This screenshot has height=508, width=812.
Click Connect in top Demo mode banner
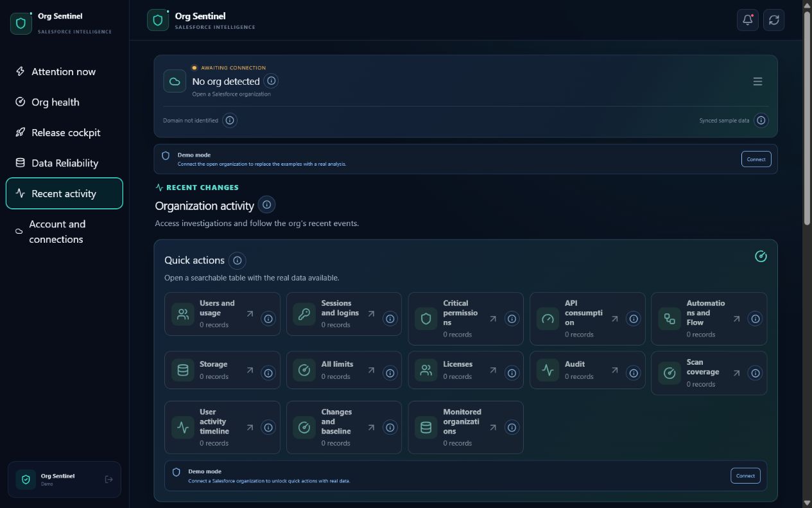756,159
